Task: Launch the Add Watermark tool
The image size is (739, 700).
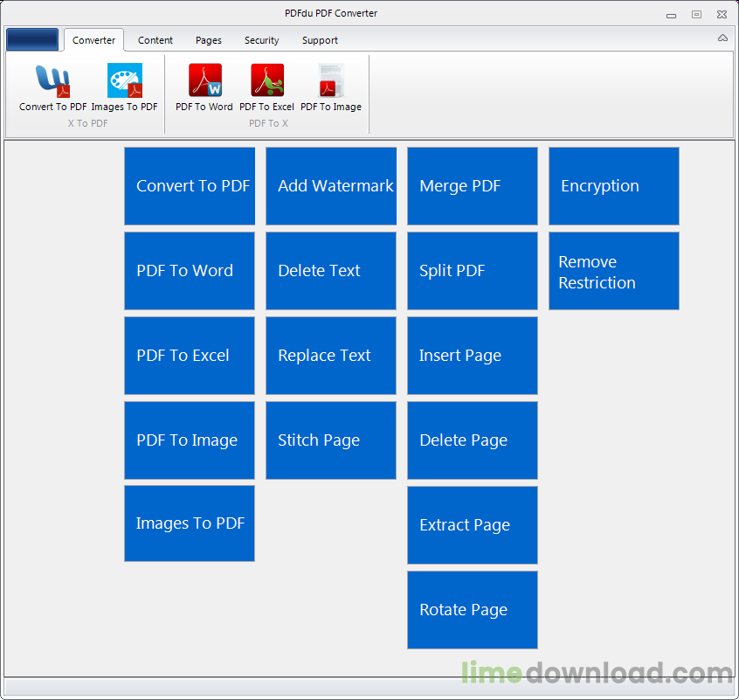Action: (x=330, y=186)
